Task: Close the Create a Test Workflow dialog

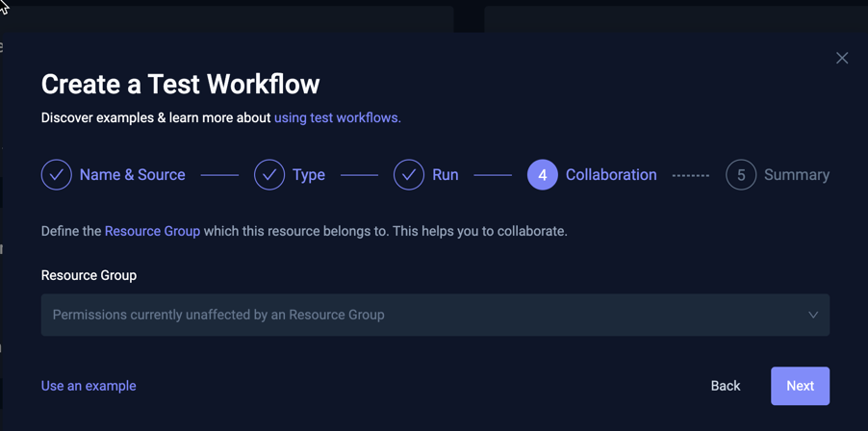Action: click(x=842, y=59)
